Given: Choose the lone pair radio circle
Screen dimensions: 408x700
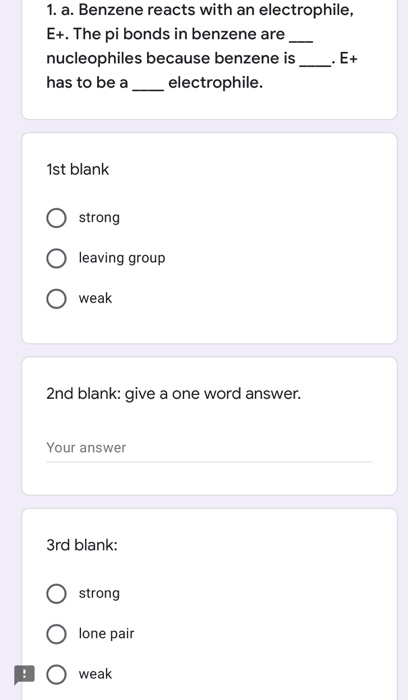Looking at the screenshot, I should tap(56, 634).
